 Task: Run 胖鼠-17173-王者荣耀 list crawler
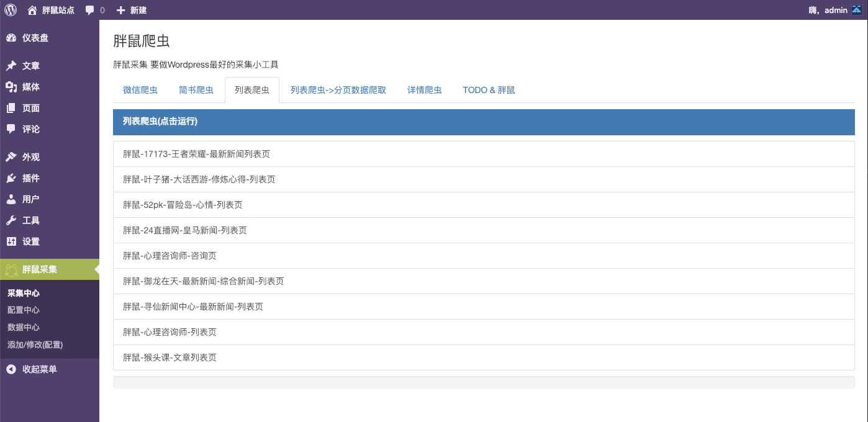[197, 154]
